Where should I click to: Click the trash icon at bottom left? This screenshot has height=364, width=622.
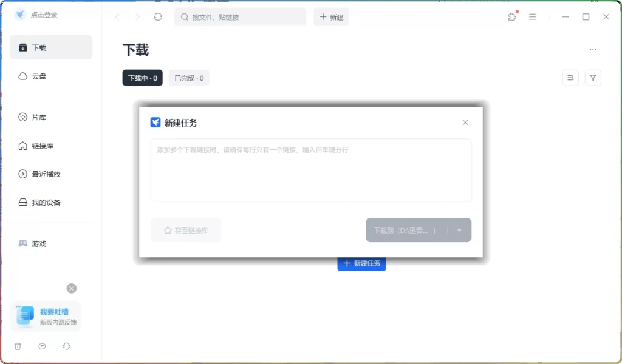point(18,346)
